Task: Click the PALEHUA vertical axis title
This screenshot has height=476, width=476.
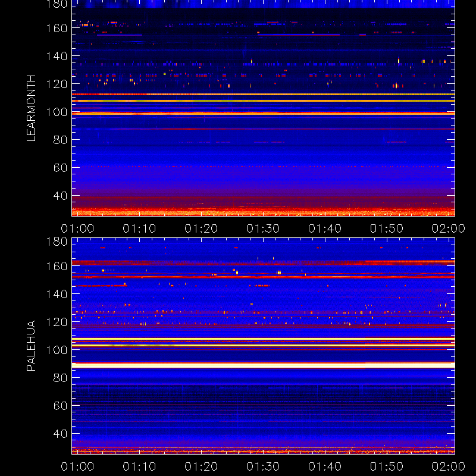Action: 32,346
